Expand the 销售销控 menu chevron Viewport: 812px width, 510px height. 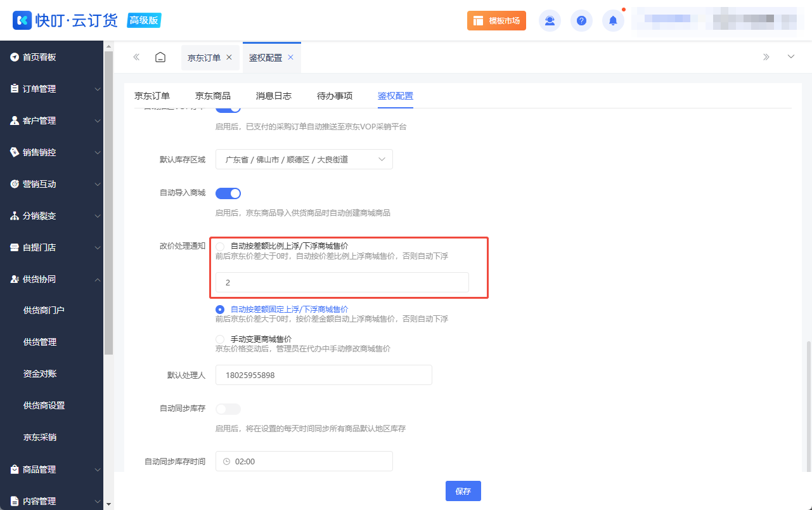pos(98,153)
